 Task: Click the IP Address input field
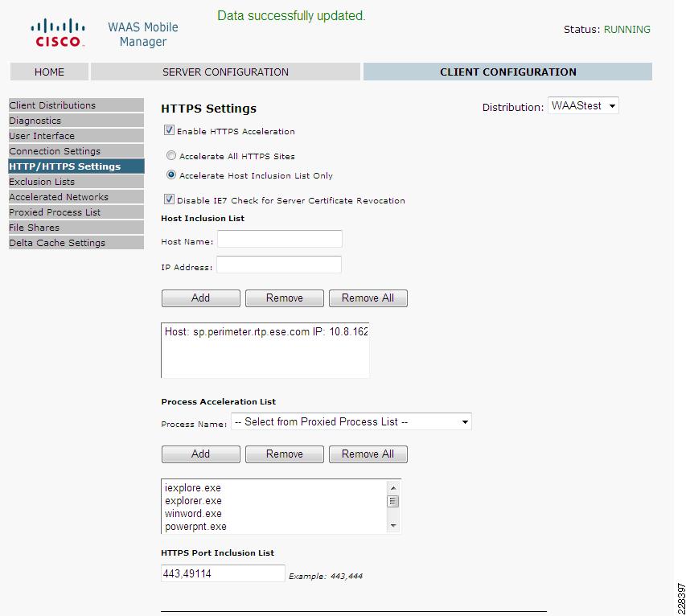[x=279, y=265]
